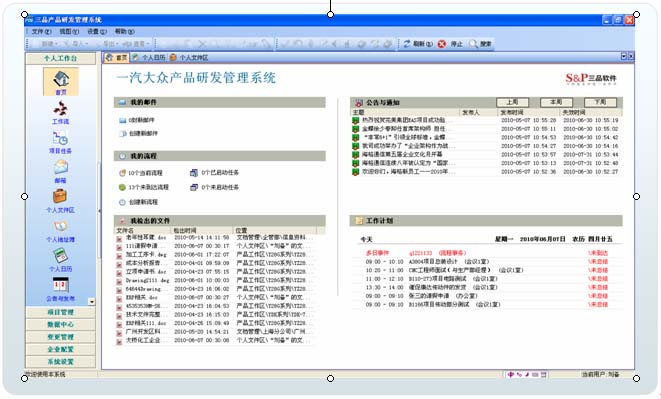Click the 刷新 refresh toolbar icon
The width and height of the screenshot is (661, 399).
[407, 44]
